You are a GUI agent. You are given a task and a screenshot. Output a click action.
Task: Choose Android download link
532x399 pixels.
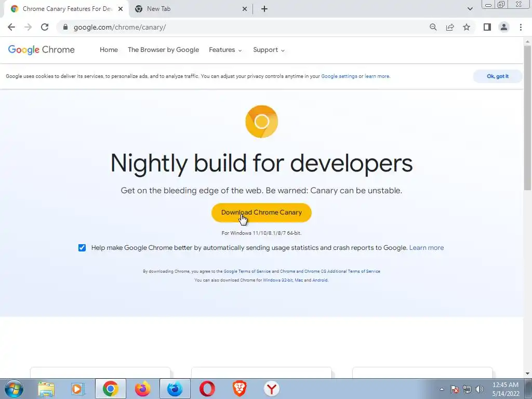320,280
